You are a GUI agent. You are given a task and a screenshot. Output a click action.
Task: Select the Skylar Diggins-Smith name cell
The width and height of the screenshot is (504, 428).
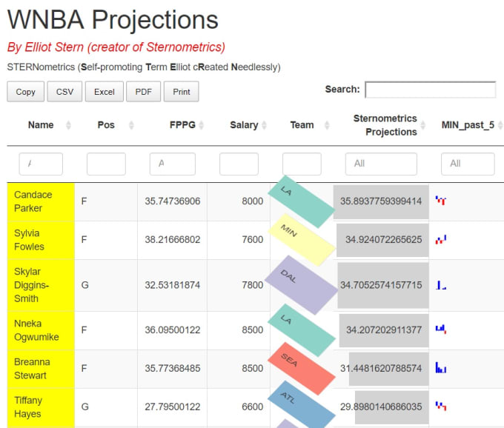[x=41, y=285]
